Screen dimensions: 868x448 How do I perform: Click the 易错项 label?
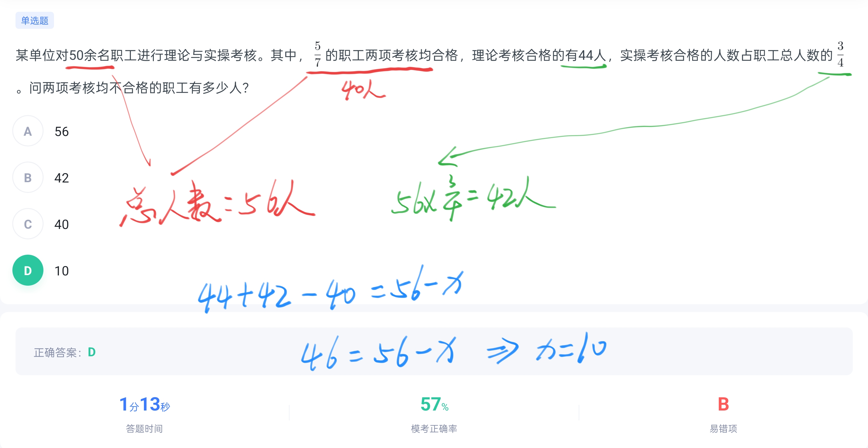click(723, 428)
